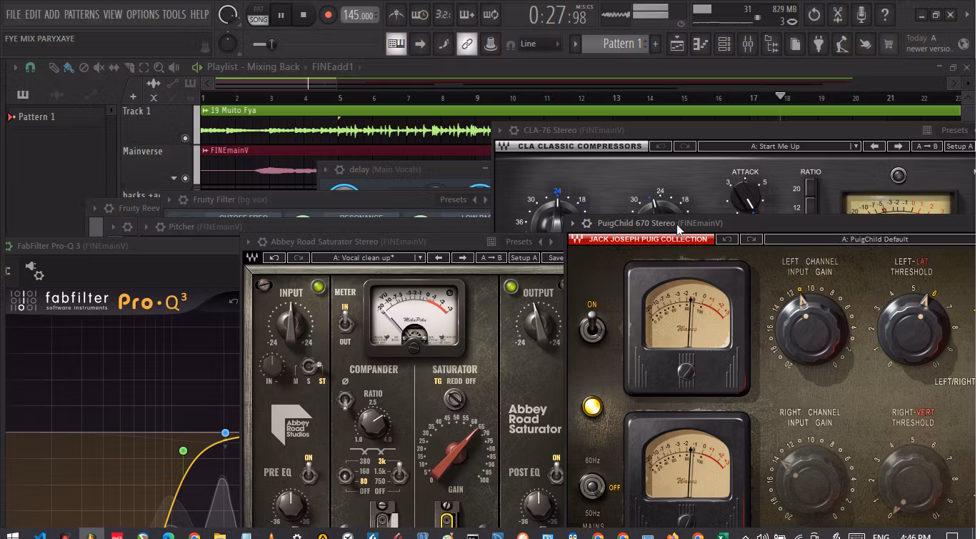Switch PAT/SONG mode to song

(258, 20)
